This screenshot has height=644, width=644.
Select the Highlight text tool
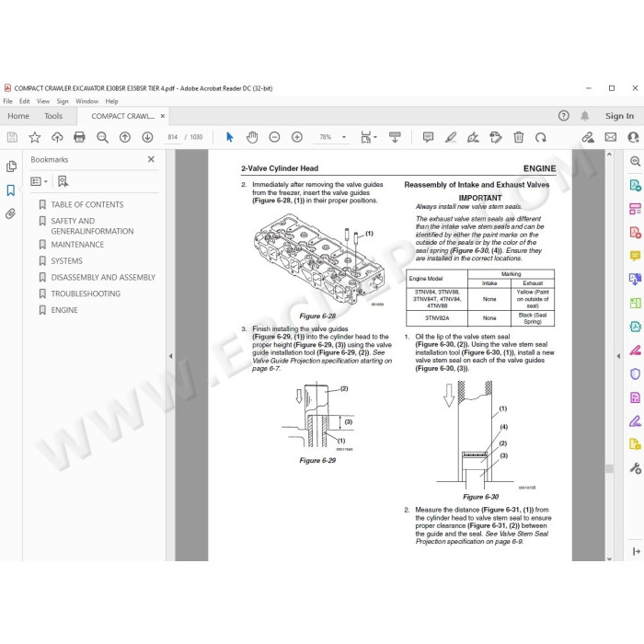(x=451, y=137)
